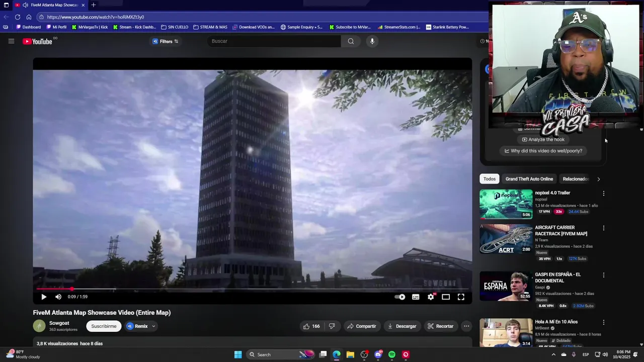The width and height of the screenshot is (644, 362).
Task: Open the Filters options
Action: (x=166, y=41)
